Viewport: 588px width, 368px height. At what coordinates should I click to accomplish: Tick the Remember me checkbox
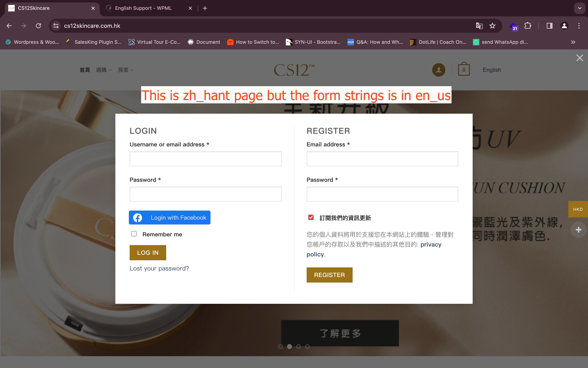click(x=134, y=234)
